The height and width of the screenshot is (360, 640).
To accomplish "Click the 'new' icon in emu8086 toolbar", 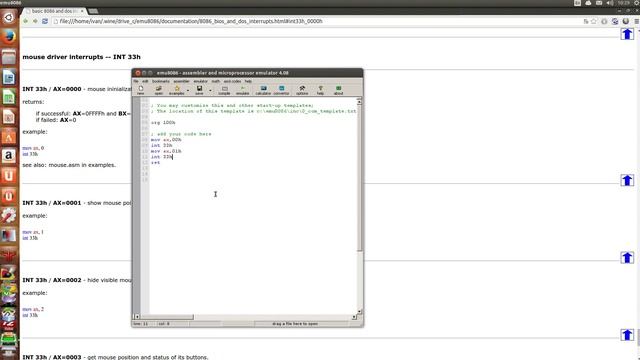I will (141, 90).
